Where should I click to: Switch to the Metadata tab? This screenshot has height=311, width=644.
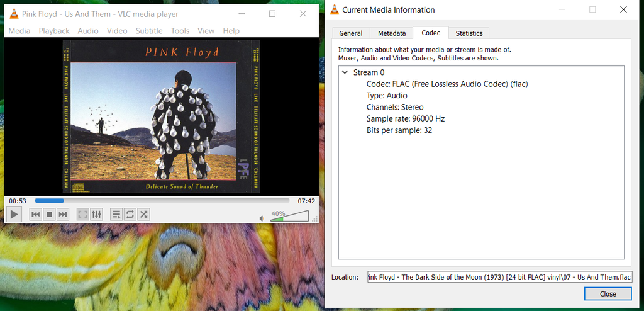(x=392, y=33)
